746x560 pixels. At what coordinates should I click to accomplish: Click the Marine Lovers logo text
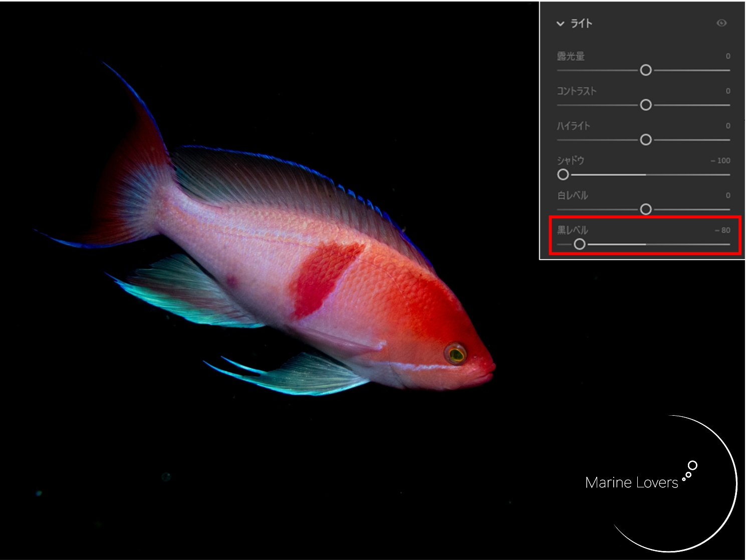(631, 483)
